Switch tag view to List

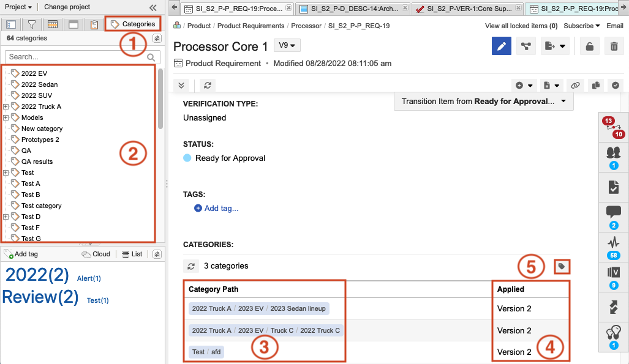coord(132,254)
